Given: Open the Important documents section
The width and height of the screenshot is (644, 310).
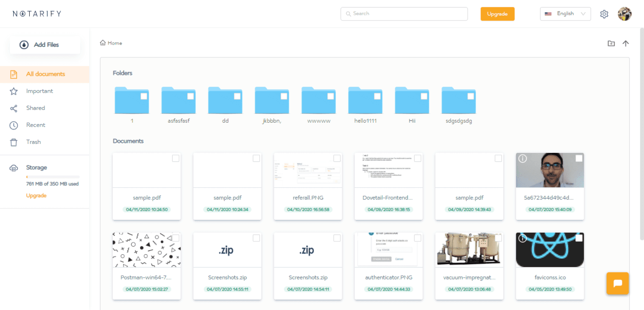Looking at the screenshot, I should coord(39,91).
